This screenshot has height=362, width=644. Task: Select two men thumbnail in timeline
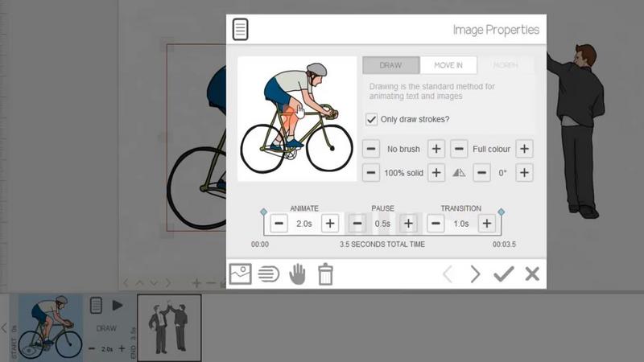click(169, 327)
